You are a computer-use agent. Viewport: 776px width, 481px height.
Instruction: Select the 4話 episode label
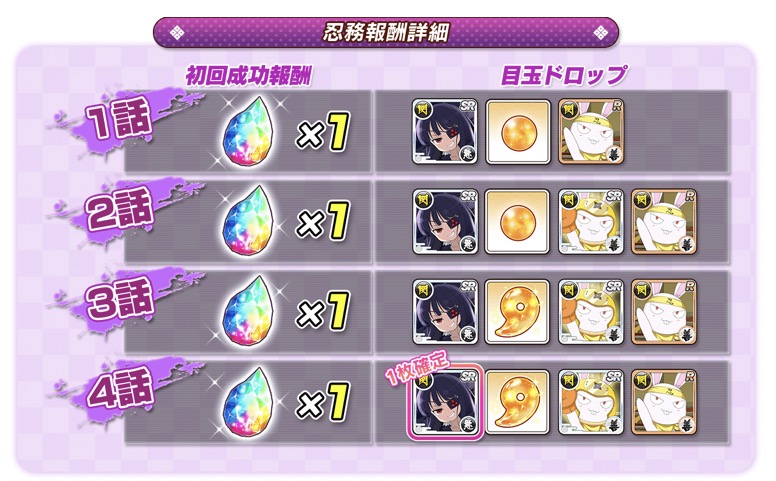[x=119, y=387]
